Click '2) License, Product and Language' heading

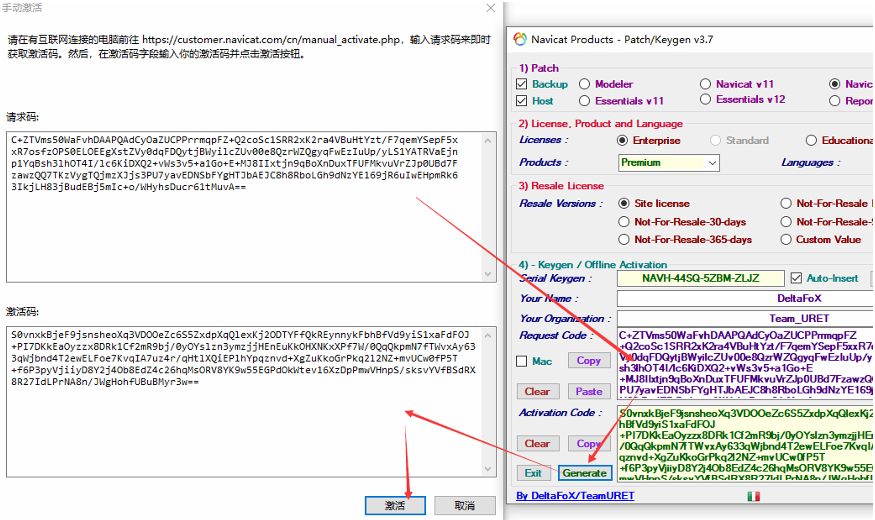(x=600, y=123)
